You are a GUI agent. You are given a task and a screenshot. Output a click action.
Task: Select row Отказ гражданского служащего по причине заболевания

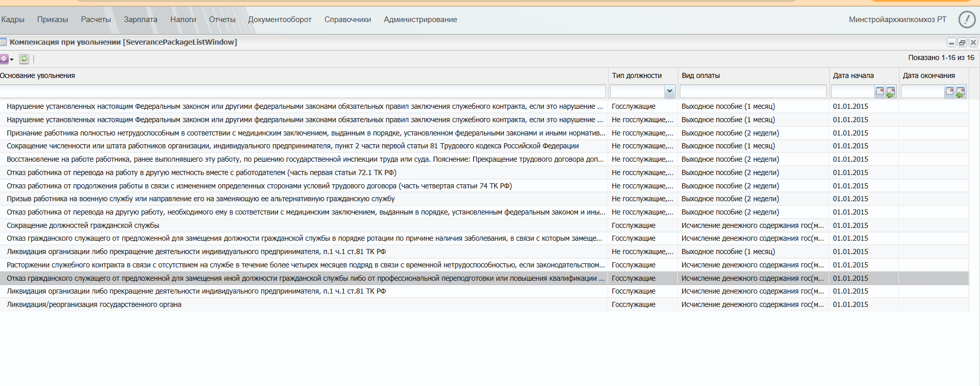pyautogui.click(x=484, y=239)
